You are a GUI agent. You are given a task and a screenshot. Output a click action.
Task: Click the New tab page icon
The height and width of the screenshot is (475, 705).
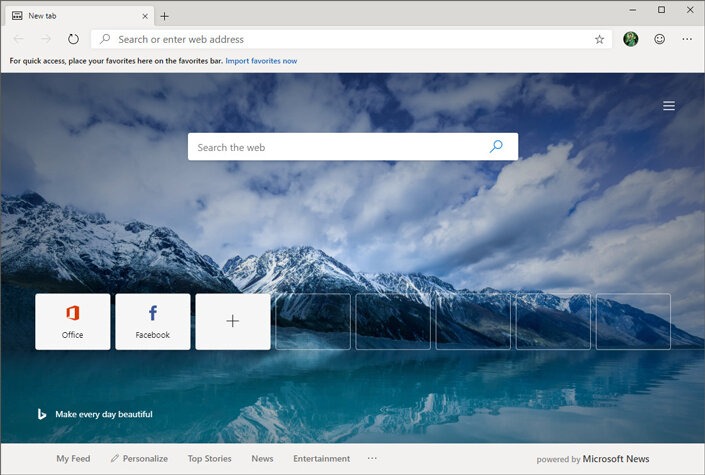coord(17,16)
